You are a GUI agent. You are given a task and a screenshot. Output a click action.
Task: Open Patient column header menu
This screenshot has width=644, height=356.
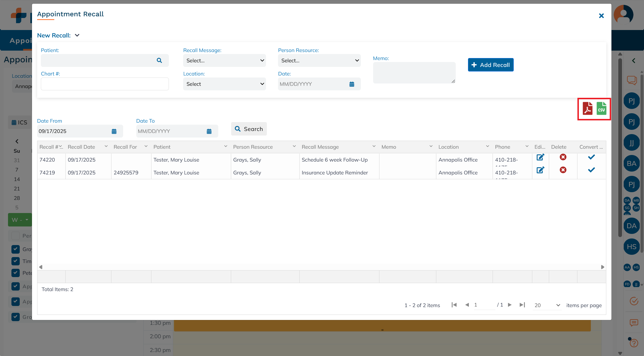tap(226, 146)
